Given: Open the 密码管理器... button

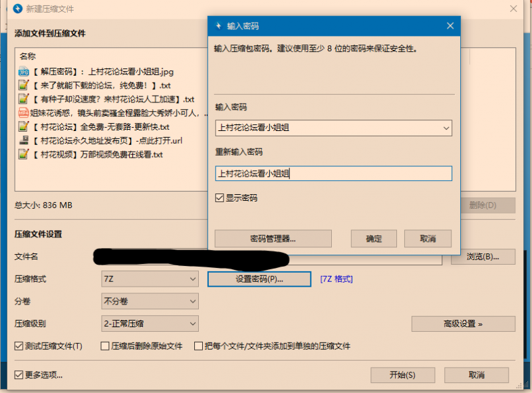Looking at the screenshot, I should (273, 239).
